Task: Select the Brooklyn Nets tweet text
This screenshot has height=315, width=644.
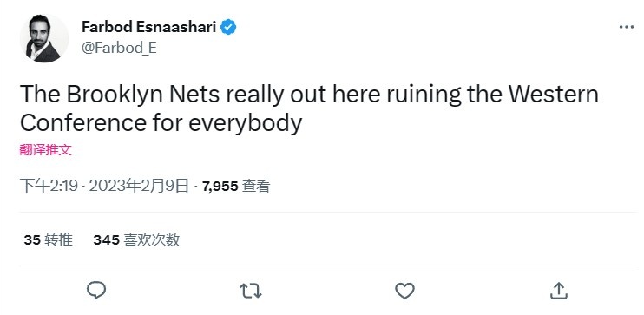Action: click(x=309, y=108)
